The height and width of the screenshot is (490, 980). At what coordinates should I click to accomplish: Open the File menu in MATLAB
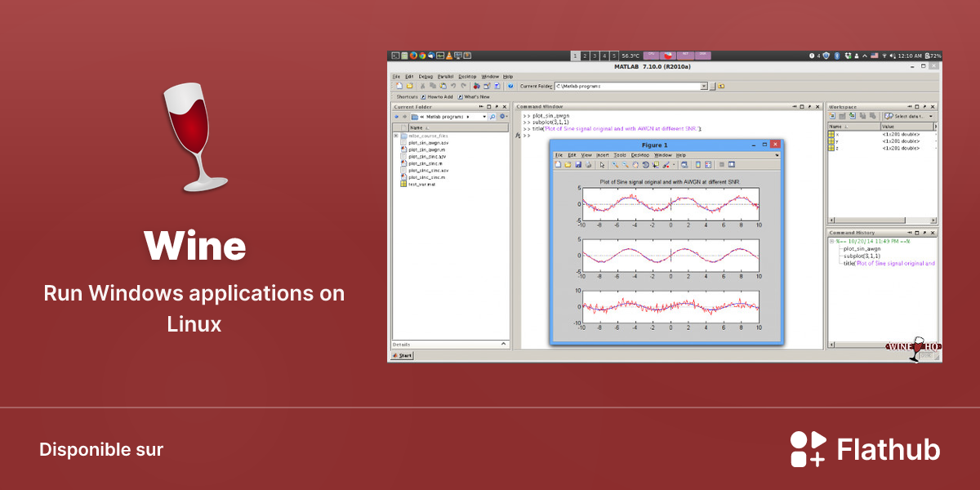tap(396, 77)
